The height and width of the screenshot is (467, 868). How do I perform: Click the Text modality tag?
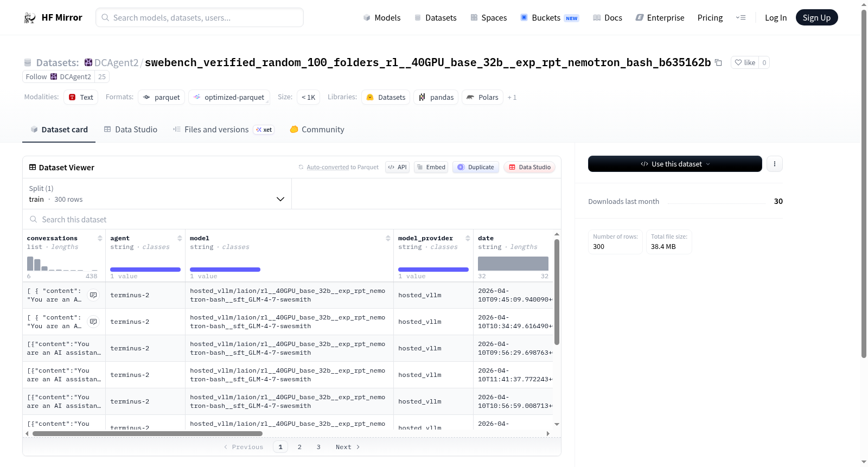pos(81,97)
